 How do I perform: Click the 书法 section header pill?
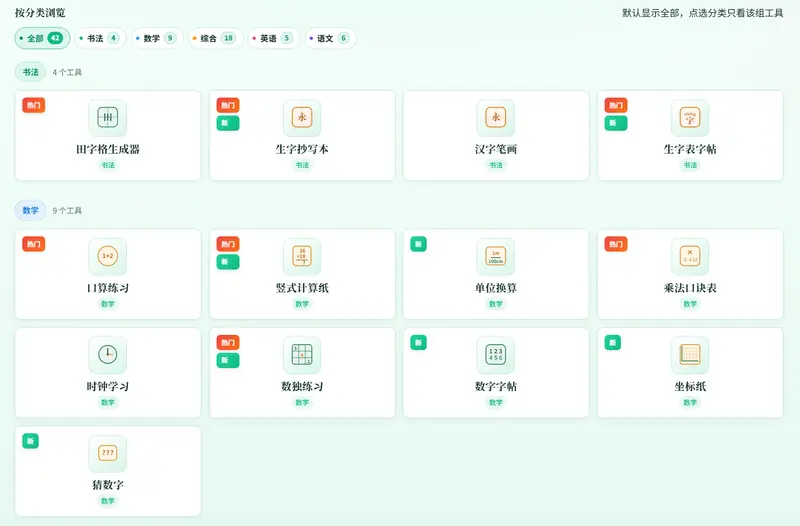click(31, 72)
